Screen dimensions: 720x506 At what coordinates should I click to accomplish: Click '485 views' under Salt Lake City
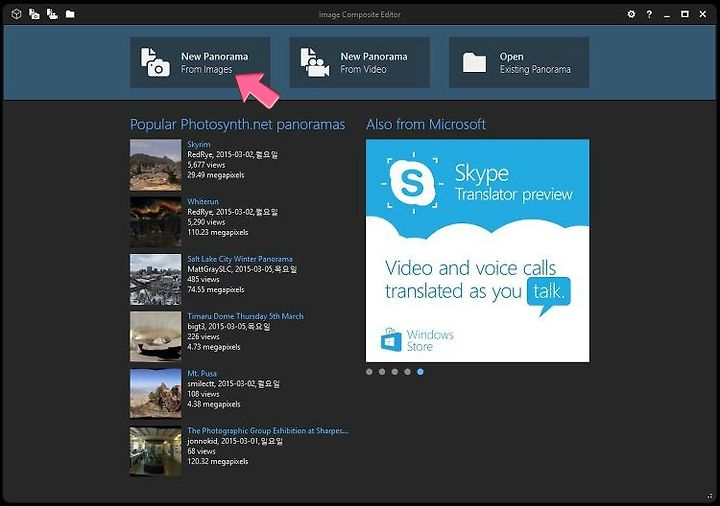203,279
